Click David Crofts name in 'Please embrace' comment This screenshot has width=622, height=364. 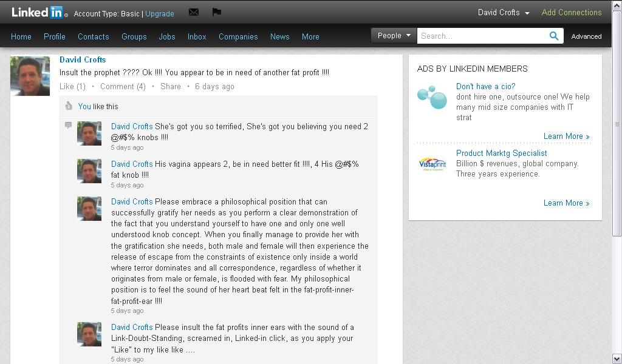(x=132, y=201)
